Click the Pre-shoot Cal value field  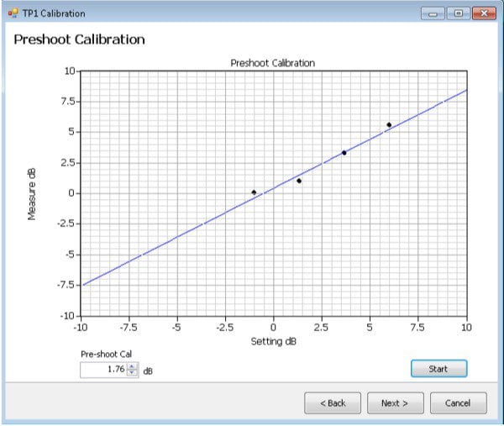(x=102, y=370)
